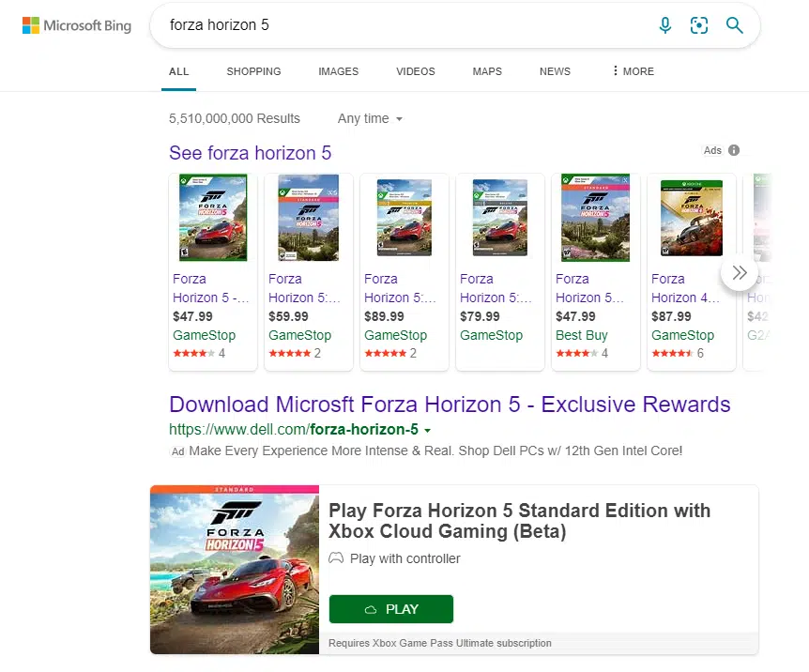Switch to the IMAGES tab
The width and height of the screenshot is (809, 672).
(x=338, y=71)
